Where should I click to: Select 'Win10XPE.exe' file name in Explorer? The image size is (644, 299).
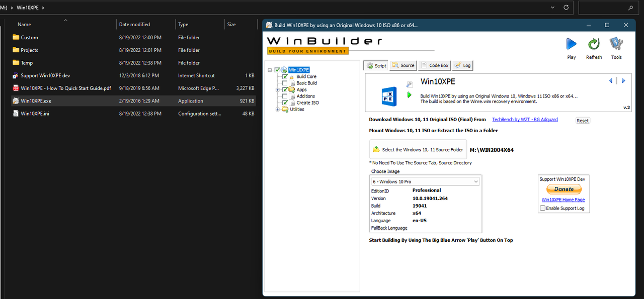36,101
